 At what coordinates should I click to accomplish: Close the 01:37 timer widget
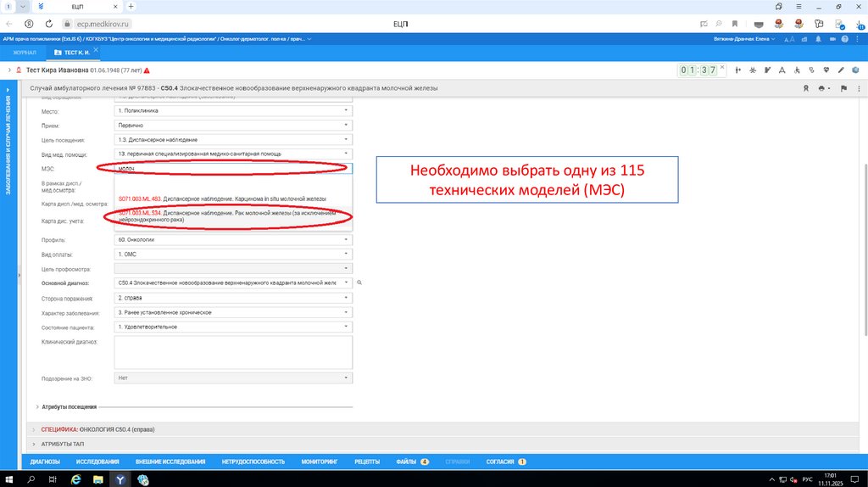point(722,67)
